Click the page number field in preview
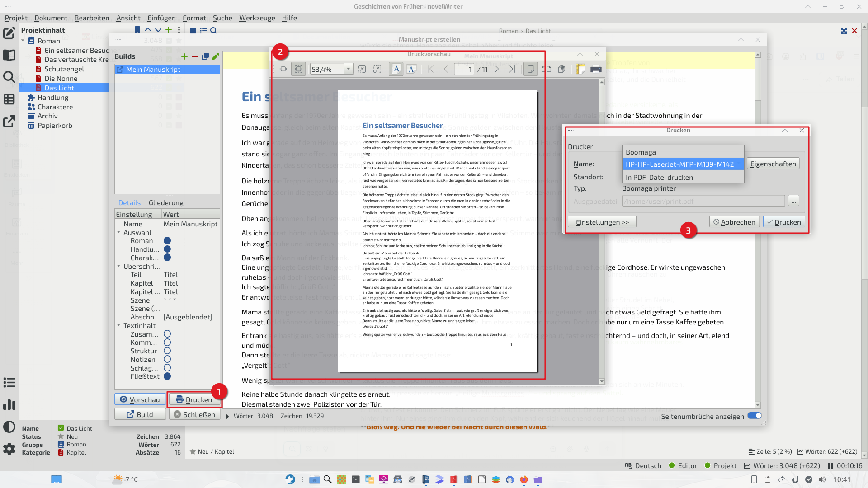This screenshot has width=868, height=488. [x=464, y=69]
